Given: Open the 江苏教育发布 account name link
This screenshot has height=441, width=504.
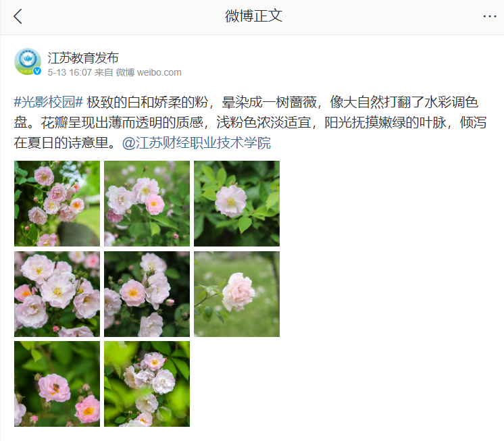Looking at the screenshot, I should (83, 58).
